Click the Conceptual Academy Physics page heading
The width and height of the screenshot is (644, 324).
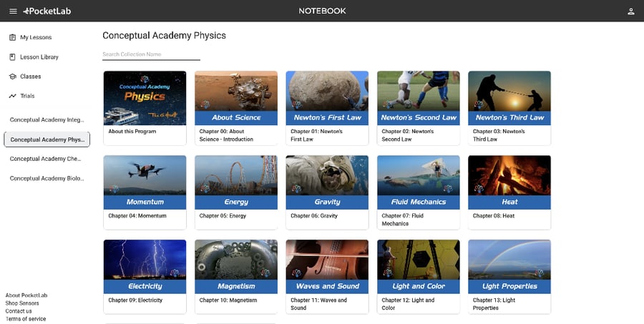(165, 36)
